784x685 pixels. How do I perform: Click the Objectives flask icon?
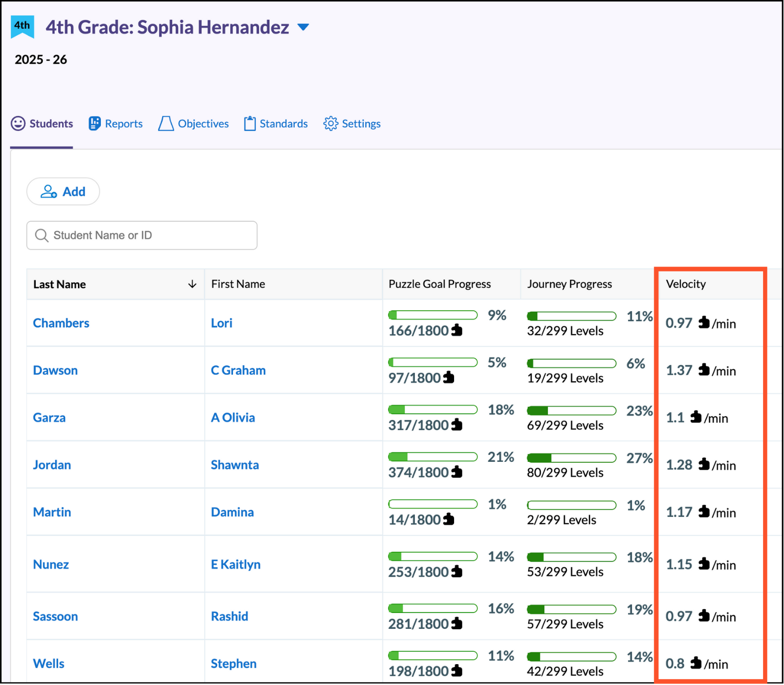click(166, 124)
